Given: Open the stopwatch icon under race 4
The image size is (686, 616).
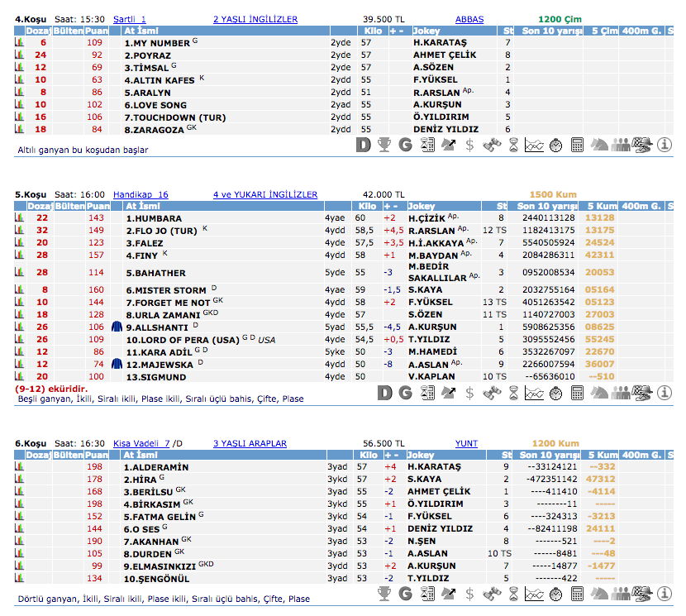Looking at the screenshot, I should point(555,145).
